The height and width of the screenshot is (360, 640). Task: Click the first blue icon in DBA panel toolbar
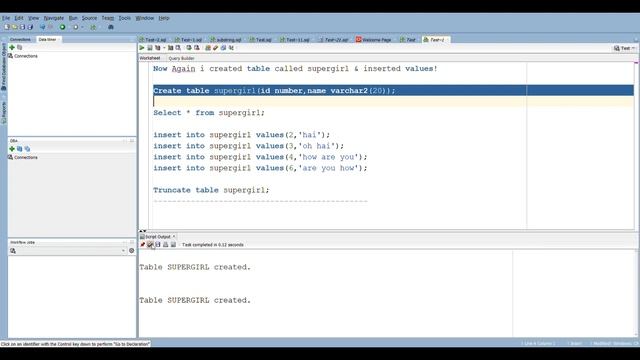click(x=20, y=149)
